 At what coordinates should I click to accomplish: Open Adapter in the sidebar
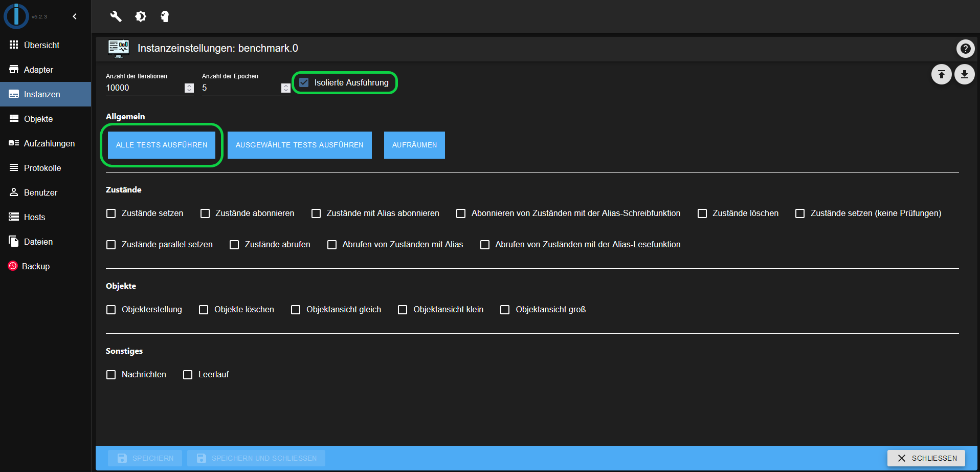click(x=46, y=70)
